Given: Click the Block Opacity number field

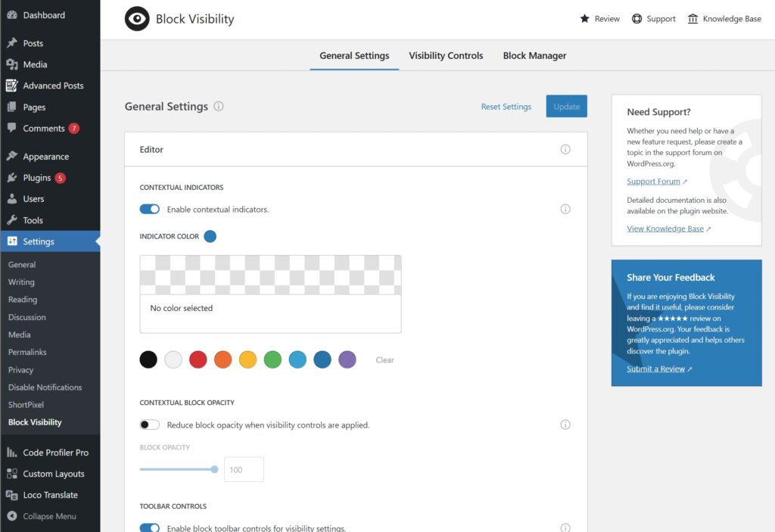Looking at the screenshot, I should coord(243,470).
